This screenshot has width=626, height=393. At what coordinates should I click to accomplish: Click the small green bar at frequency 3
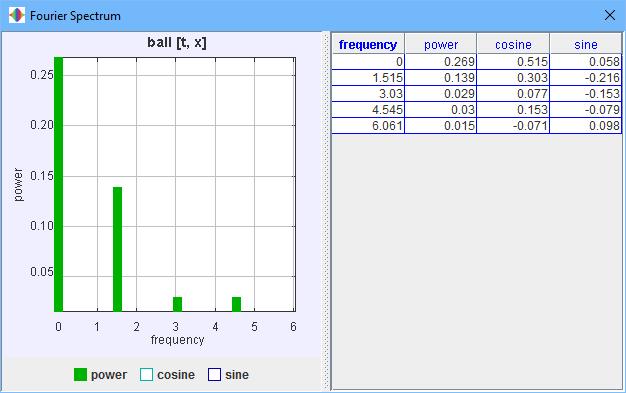click(x=177, y=304)
